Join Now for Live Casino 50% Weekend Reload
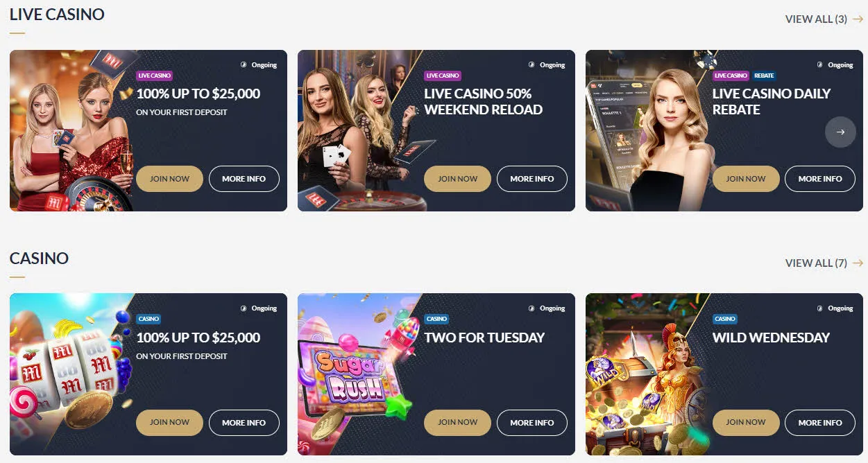 pos(457,179)
